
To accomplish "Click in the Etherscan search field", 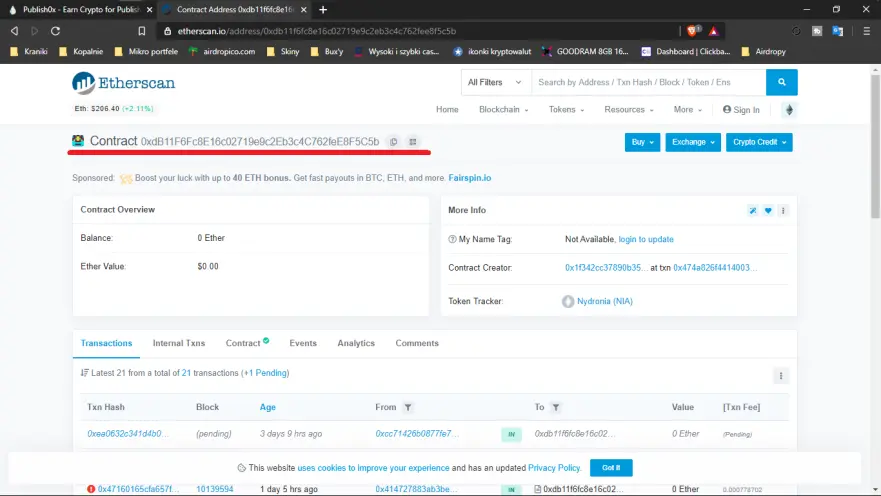I will 648,82.
